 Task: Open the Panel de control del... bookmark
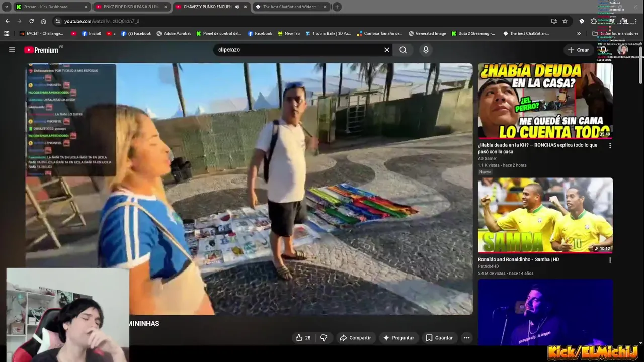(x=219, y=33)
